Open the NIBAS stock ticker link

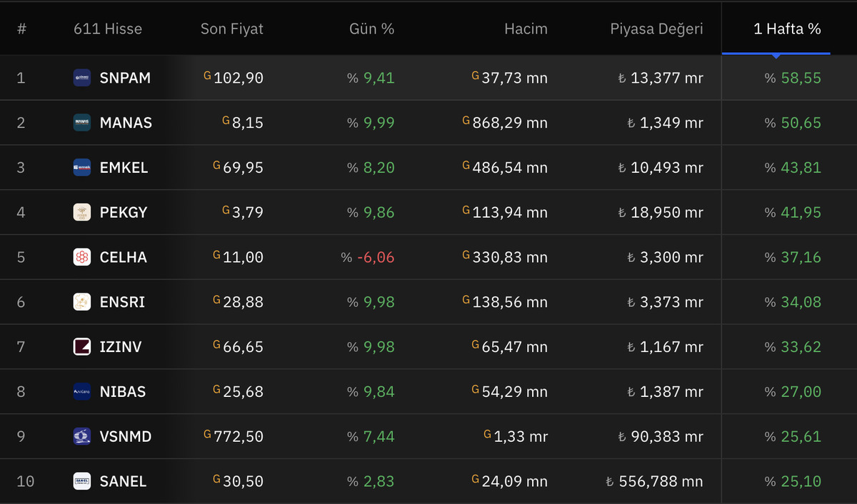tap(123, 391)
